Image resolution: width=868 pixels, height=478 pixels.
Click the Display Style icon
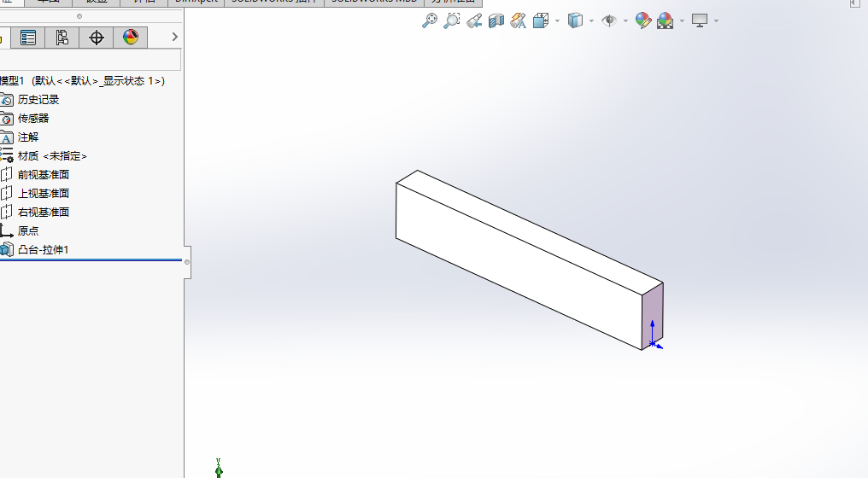[575, 21]
